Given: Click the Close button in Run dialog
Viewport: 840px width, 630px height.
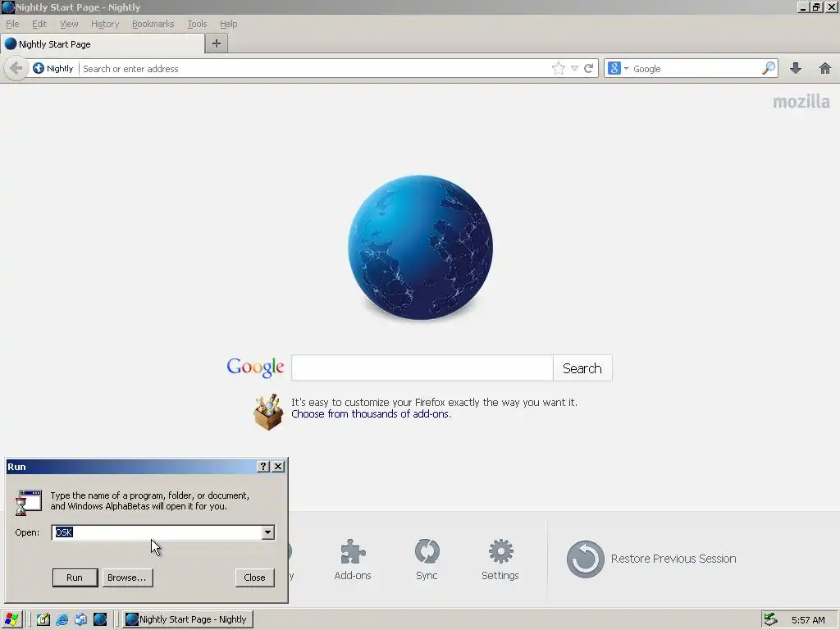Looking at the screenshot, I should (255, 577).
